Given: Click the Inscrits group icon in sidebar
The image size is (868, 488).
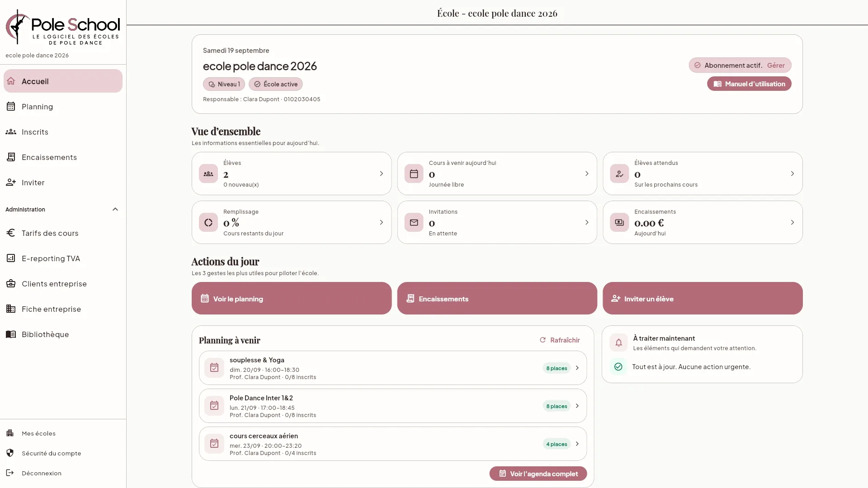Looking at the screenshot, I should [11, 132].
